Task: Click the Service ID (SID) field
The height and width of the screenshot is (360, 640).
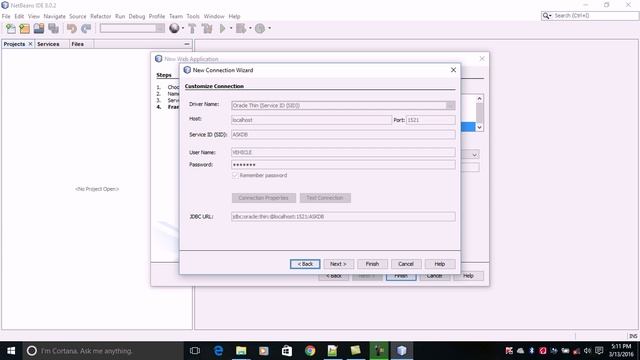Action: [343, 135]
